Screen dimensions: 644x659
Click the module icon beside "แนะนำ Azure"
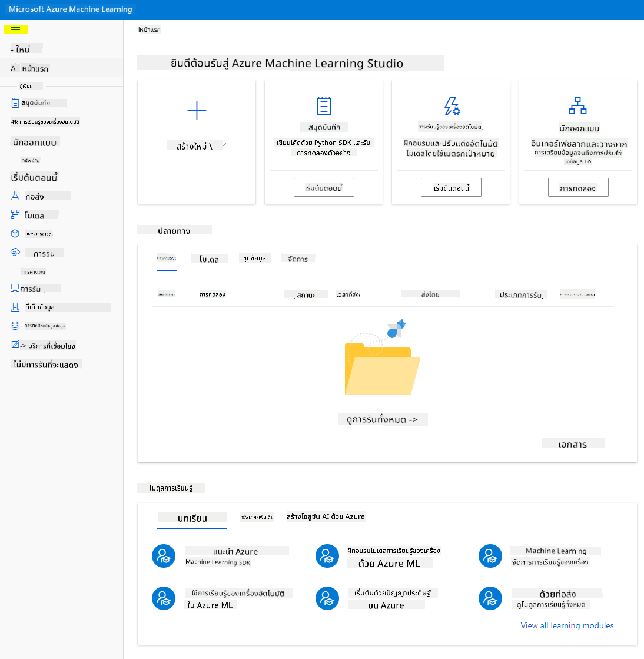164,556
